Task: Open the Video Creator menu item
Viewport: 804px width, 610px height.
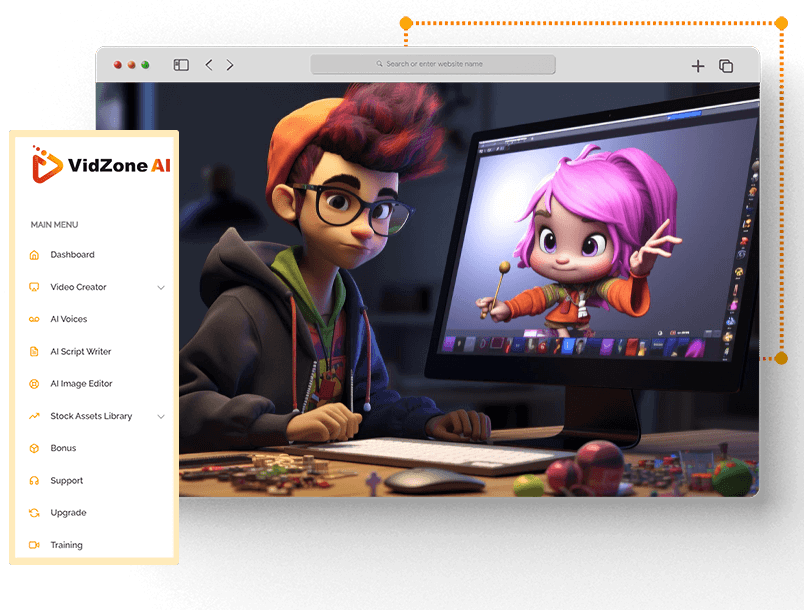Action: click(x=78, y=287)
